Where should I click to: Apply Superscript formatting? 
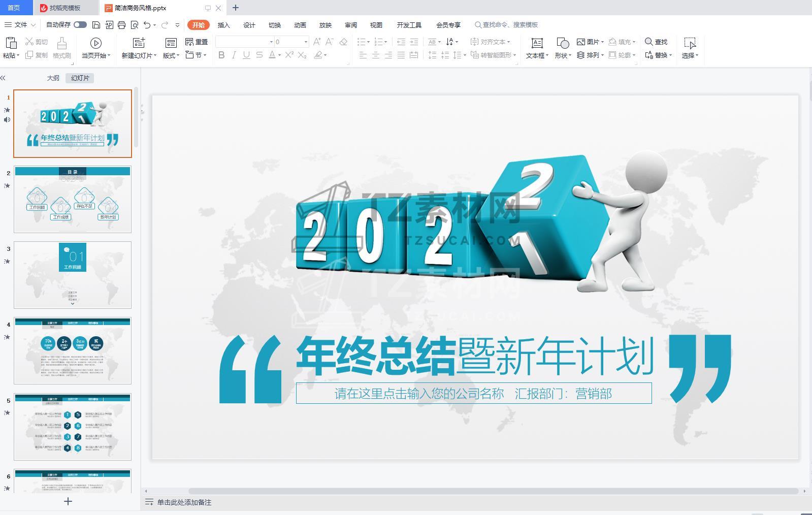pos(289,55)
